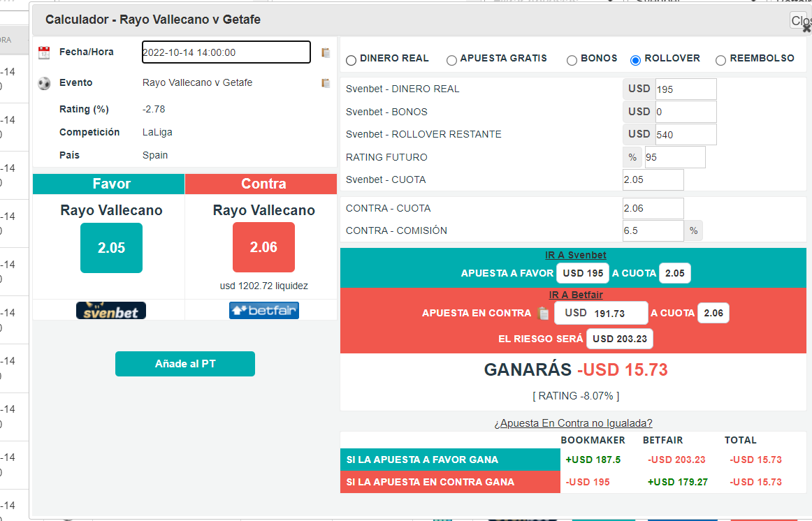Click the ROLLOVER RESTANTE input field

(x=686, y=134)
